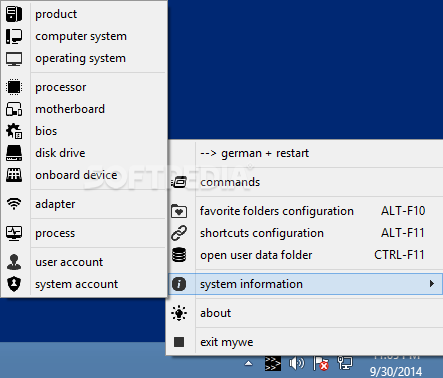Image resolution: width=443 pixels, height=378 pixels.
Task: Click the wifi adapter icon
Action: coord(14,204)
